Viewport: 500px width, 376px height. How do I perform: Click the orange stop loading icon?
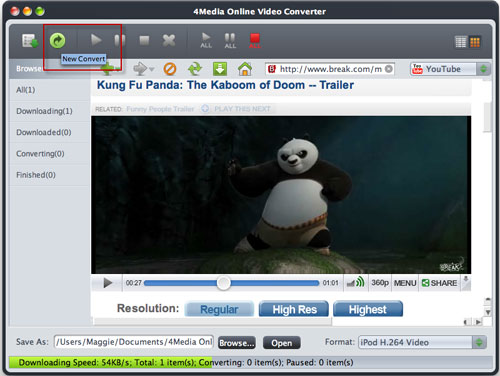pos(170,69)
